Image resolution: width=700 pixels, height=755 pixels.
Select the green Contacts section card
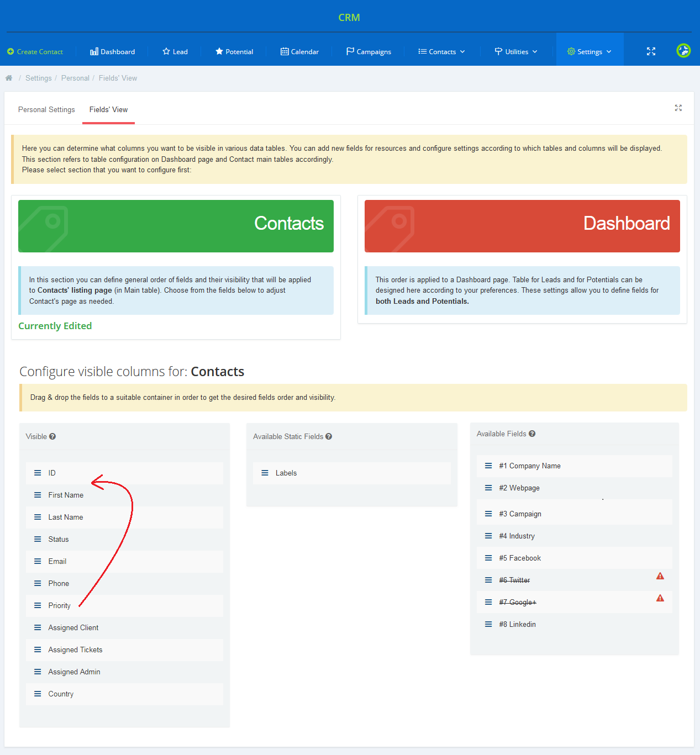click(x=176, y=226)
